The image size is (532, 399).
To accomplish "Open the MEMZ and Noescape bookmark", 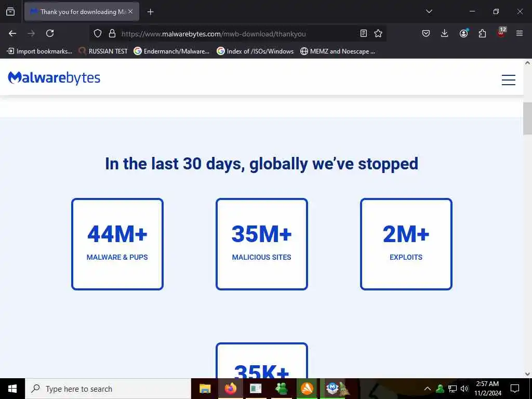I will [x=338, y=51].
